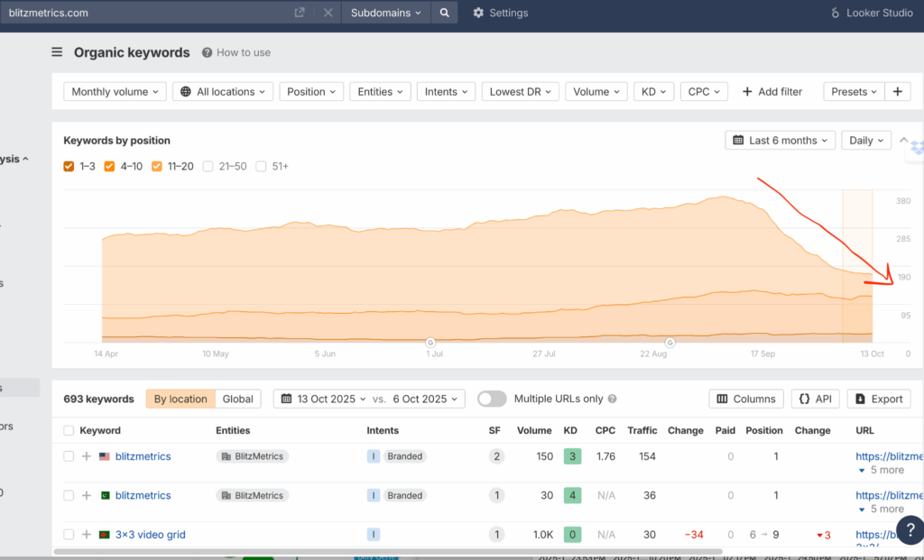Viewport: 924px width, 560px height.
Task: Click the Settings gear icon
Action: [478, 13]
